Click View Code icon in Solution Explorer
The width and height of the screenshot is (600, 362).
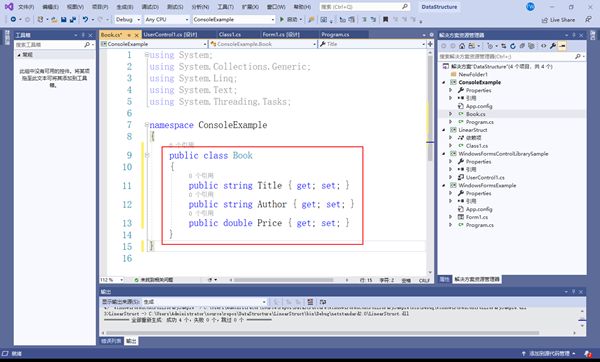pos(543,46)
